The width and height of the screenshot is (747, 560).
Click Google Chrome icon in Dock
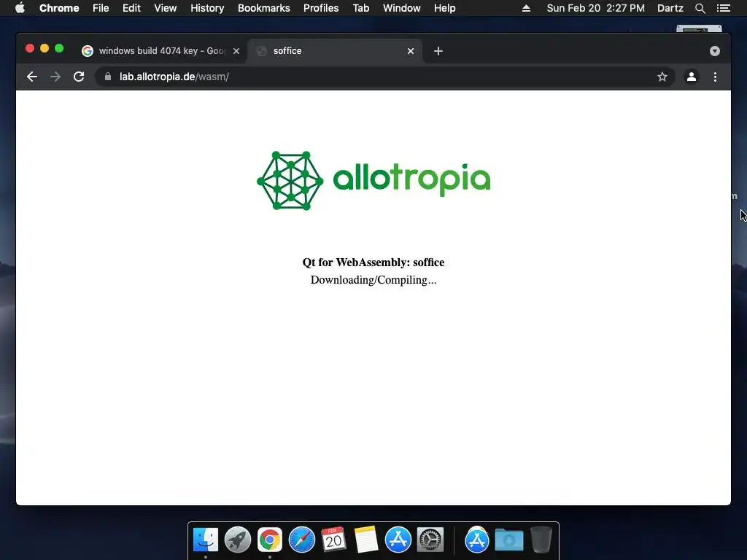point(270,540)
